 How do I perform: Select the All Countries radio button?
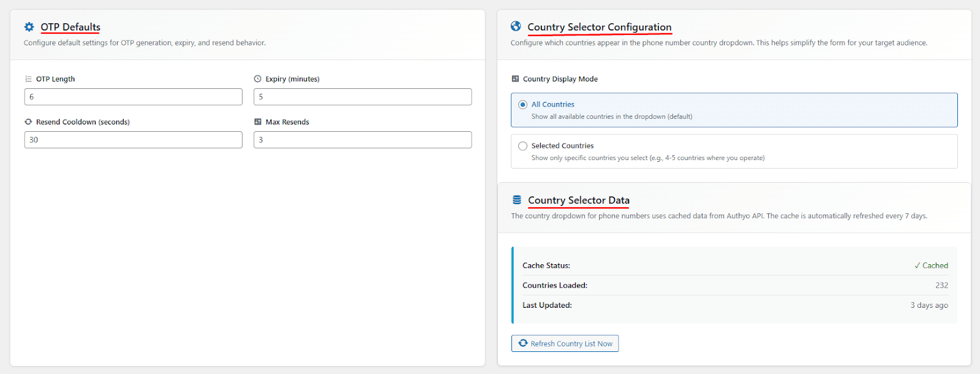click(x=522, y=105)
